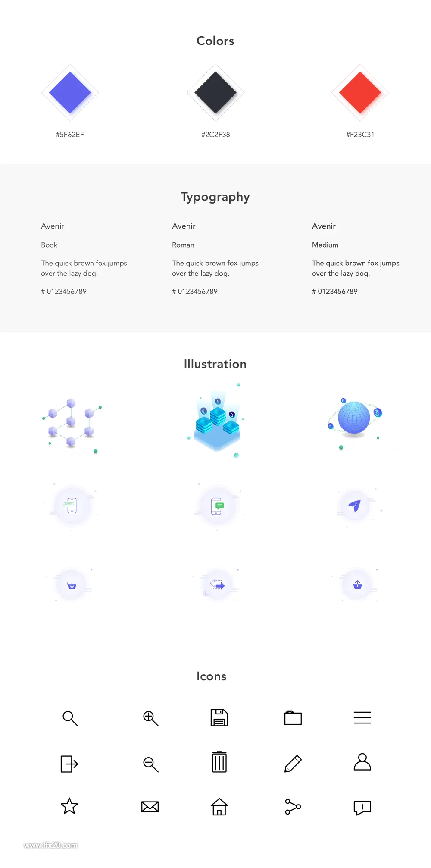Pick the purple #5F62EF color swatch
The image size is (431, 868).
(70, 92)
